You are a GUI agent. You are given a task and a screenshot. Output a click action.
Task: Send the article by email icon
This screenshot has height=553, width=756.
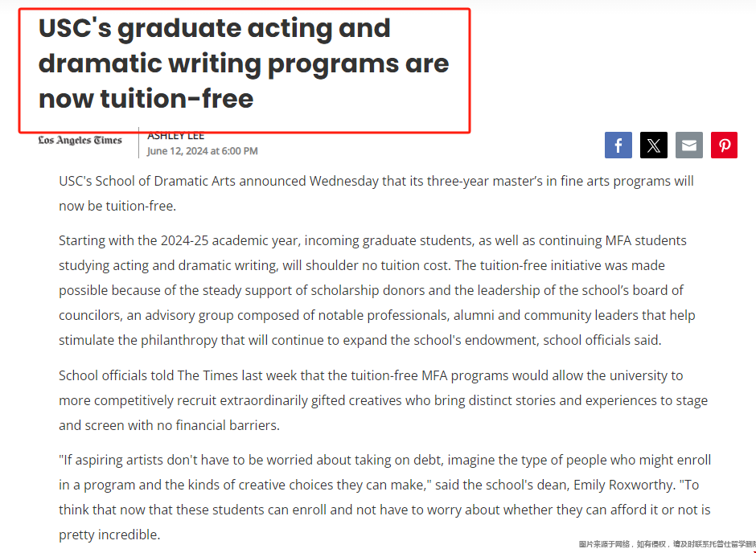[688, 145]
